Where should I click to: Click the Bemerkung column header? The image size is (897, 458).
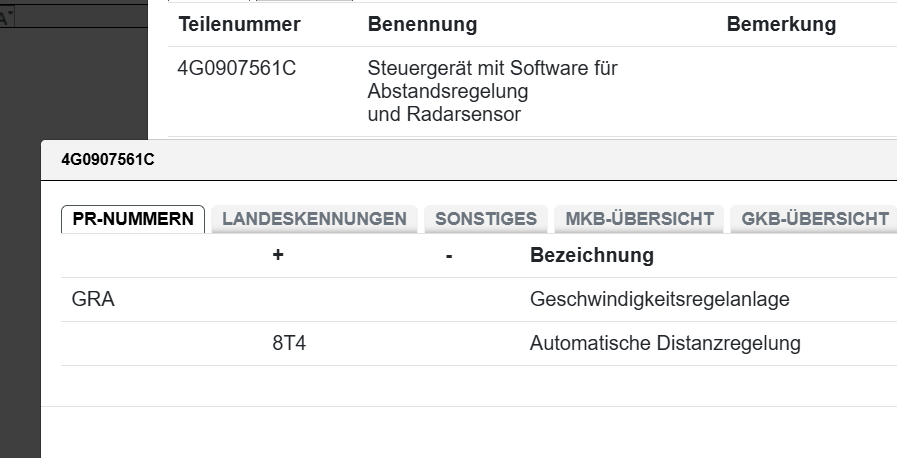(x=781, y=24)
